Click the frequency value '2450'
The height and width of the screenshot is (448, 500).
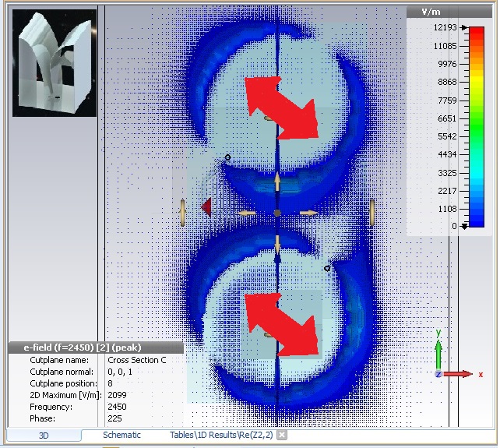117,407
